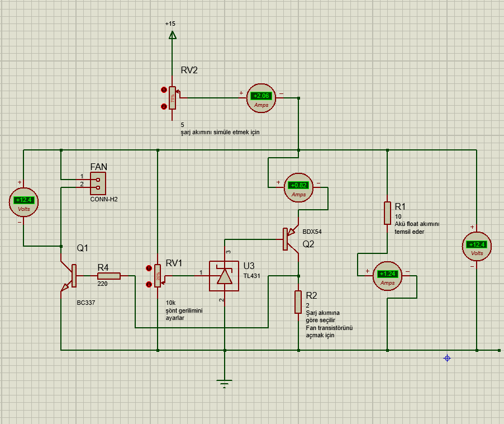The height and width of the screenshot is (424, 504).
Task: Click the R1 resistor body
Action: (387, 213)
